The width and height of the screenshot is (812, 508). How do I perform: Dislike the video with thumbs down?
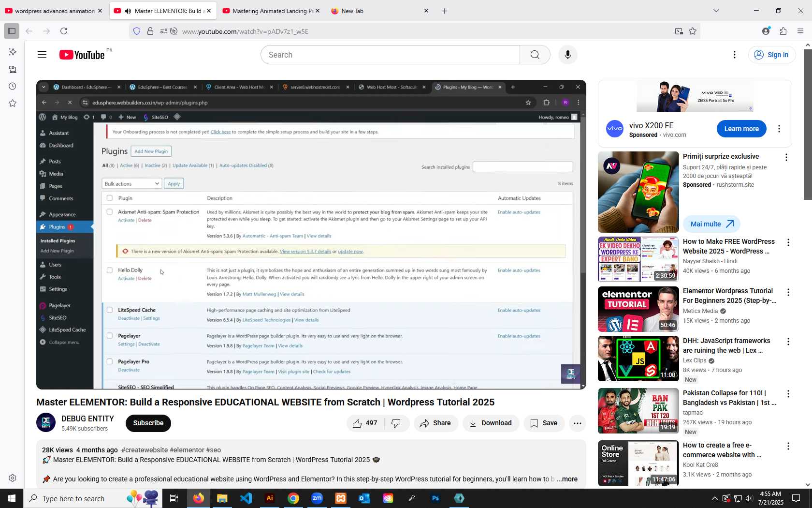pos(396,423)
